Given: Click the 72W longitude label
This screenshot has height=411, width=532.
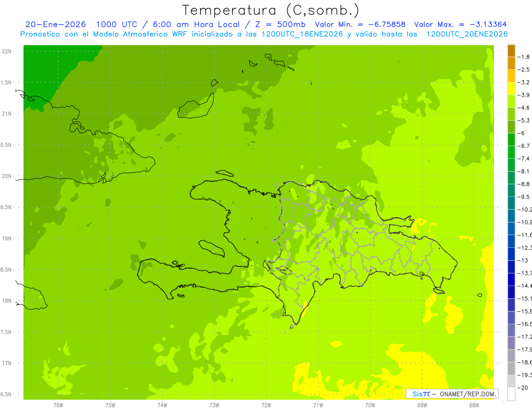Looking at the screenshot, I should tap(266, 405).
